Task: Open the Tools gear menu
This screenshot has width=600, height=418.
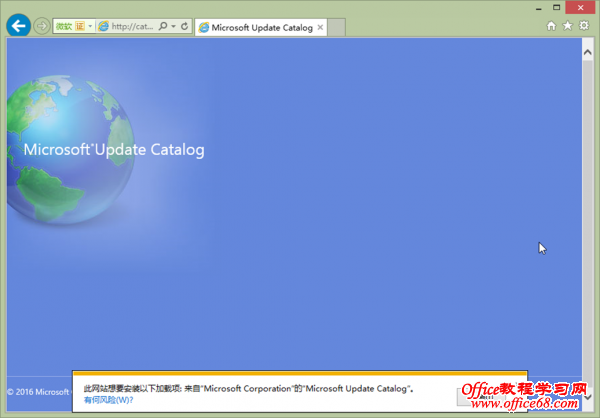Action: click(583, 26)
